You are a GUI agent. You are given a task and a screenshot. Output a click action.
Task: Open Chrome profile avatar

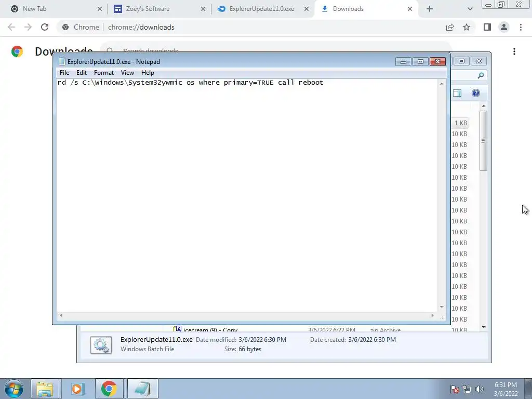pyautogui.click(x=504, y=27)
